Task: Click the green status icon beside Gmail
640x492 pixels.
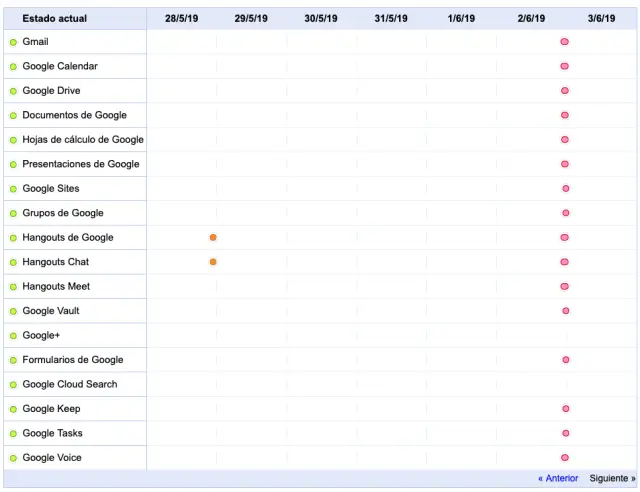Action: point(13,42)
